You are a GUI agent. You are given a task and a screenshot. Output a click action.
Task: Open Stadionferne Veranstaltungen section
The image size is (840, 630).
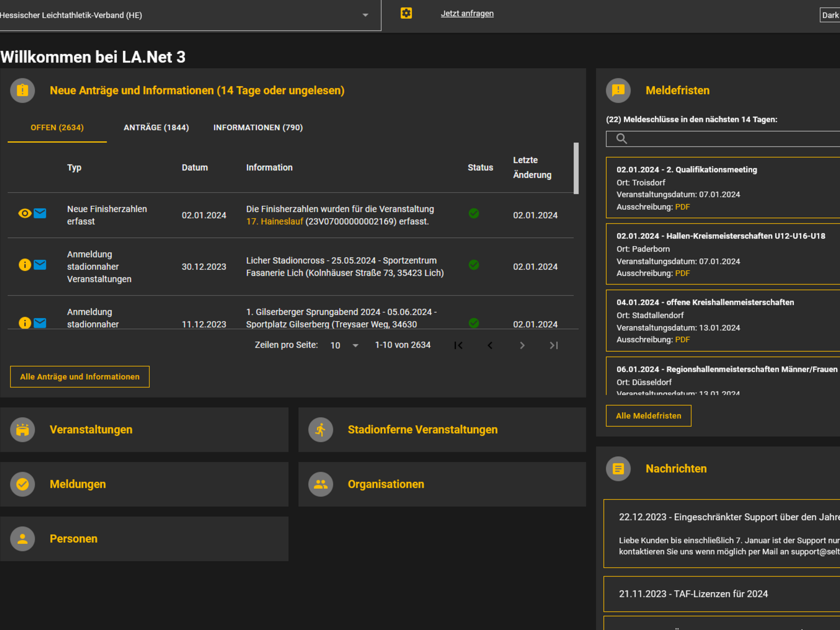click(x=442, y=429)
